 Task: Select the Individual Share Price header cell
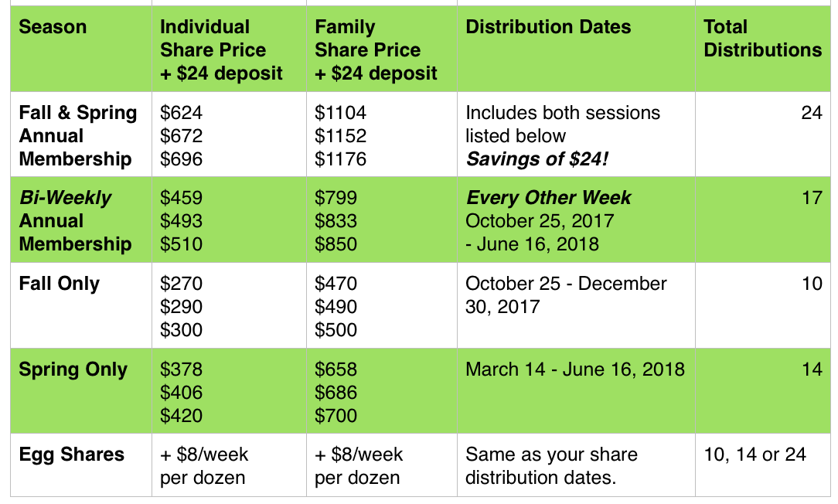(x=230, y=49)
